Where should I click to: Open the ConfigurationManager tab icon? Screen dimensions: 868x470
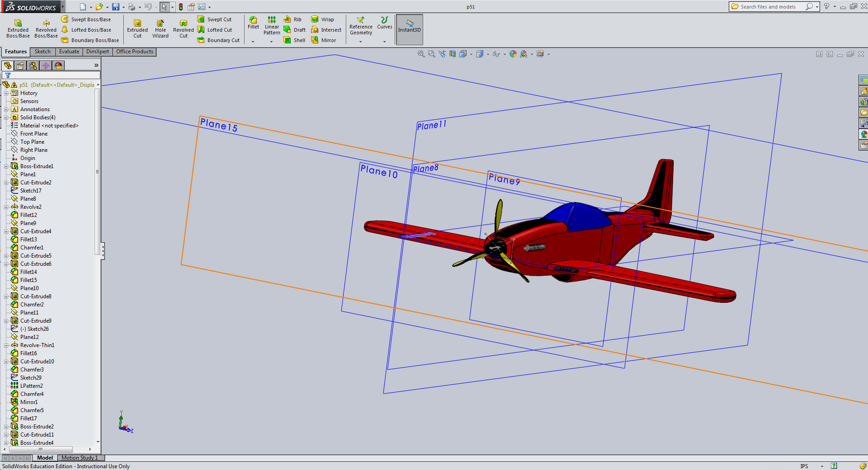click(x=33, y=66)
